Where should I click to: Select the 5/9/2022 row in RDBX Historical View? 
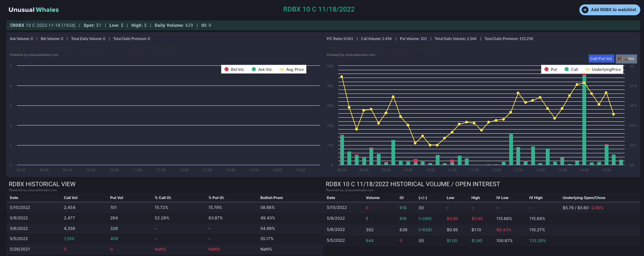click(165, 218)
